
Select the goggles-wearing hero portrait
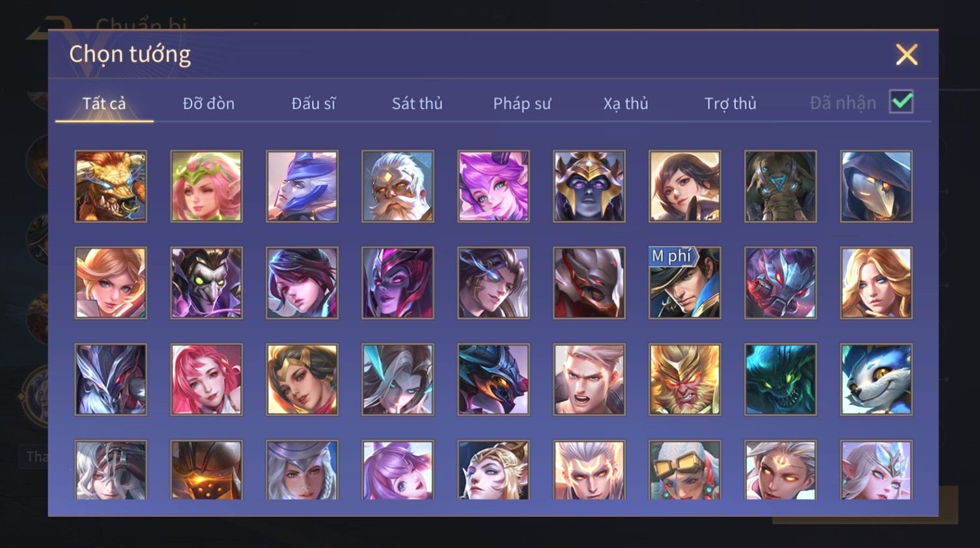coord(685,470)
